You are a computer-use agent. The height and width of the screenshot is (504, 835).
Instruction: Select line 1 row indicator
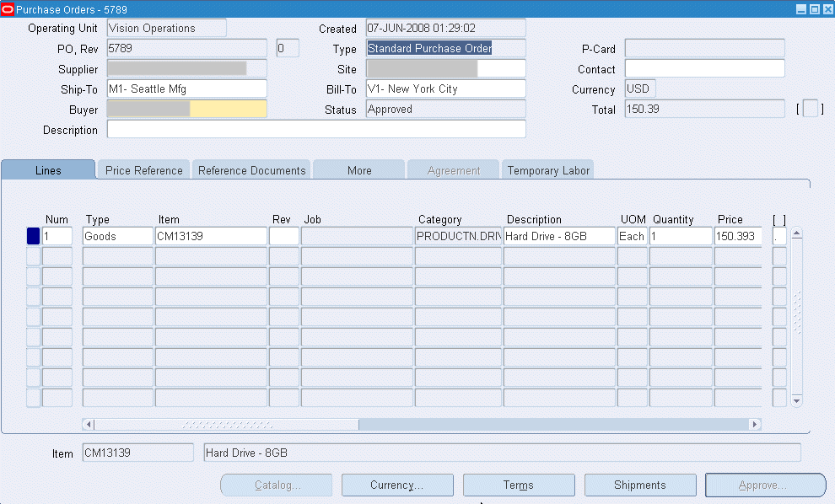pyautogui.click(x=33, y=236)
